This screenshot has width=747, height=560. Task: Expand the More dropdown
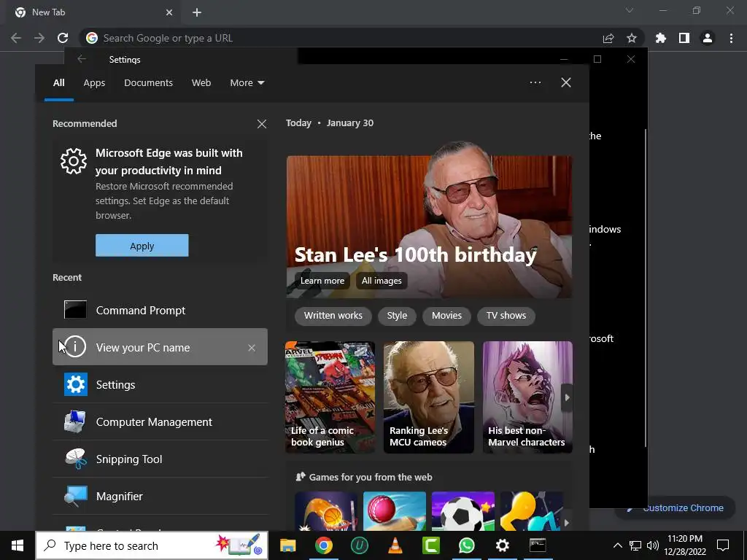click(247, 83)
